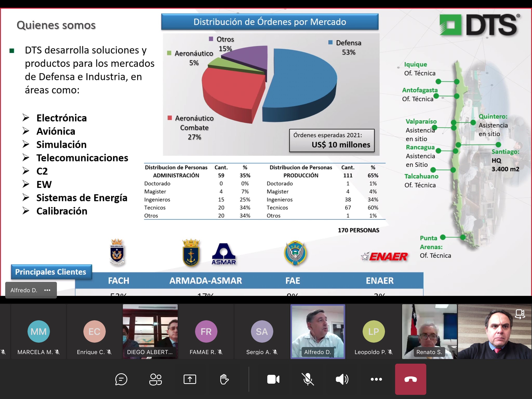Select Enrique C. participant tile
Viewport: 532px width, 399px height.
95,332
